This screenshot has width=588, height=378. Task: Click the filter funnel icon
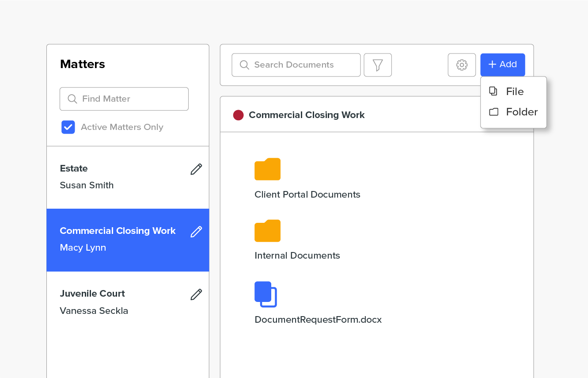coord(378,65)
